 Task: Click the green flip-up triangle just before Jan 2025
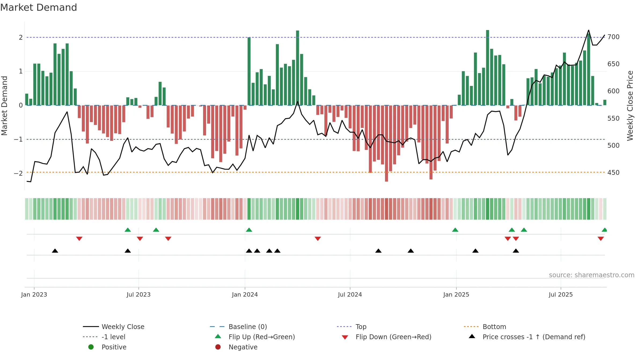(x=455, y=230)
